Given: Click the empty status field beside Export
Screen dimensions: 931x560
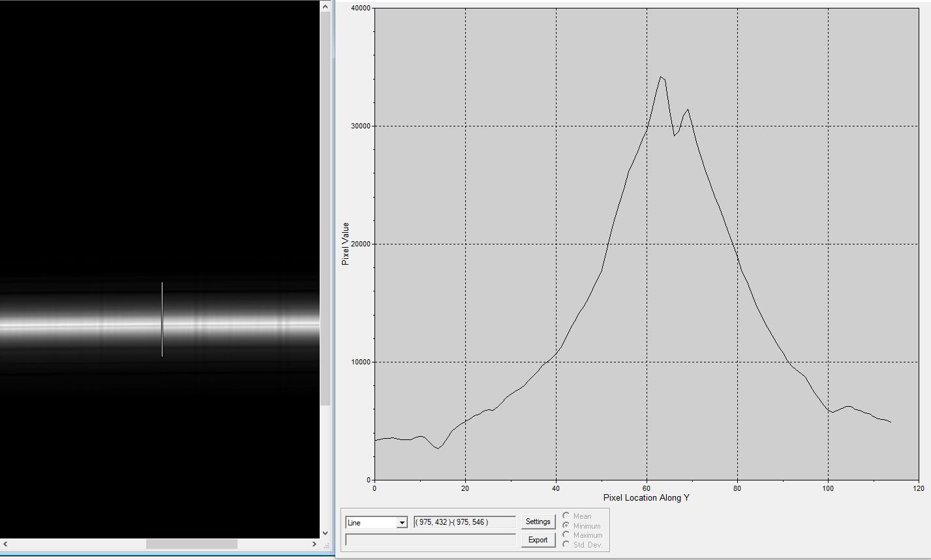Looking at the screenshot, I should pos(431,540).
